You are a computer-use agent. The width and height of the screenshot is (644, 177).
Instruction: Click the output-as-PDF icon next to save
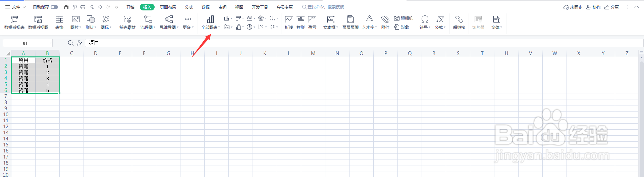(x=74, y=7)
